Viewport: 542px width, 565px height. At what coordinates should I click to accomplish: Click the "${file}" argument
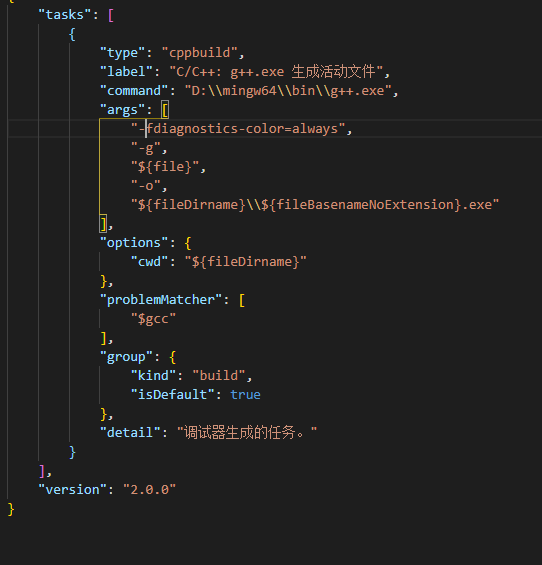165,167
